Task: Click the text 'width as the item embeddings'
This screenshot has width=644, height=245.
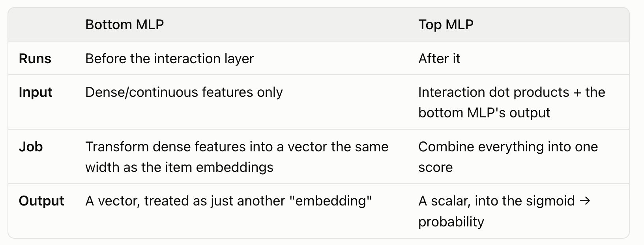Action: click(x=179, y=167)
